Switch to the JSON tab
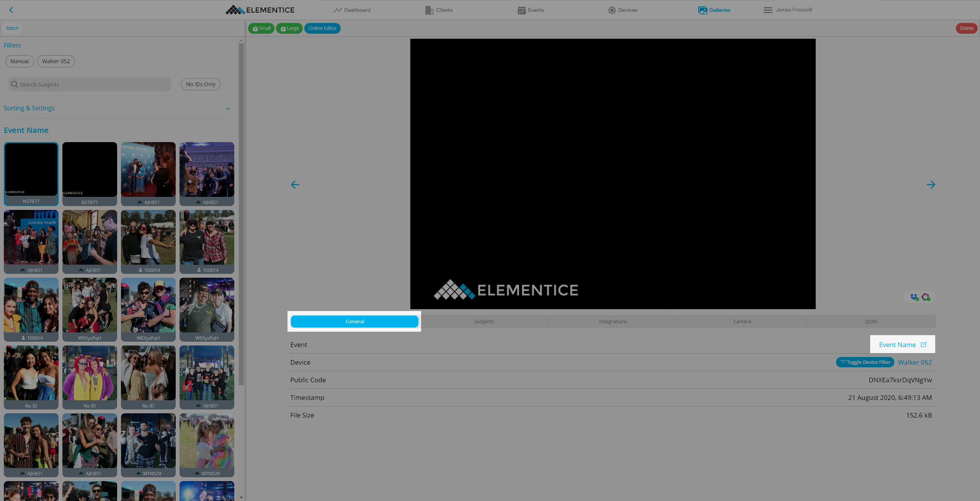980x501 pixels. pos(871,321)
